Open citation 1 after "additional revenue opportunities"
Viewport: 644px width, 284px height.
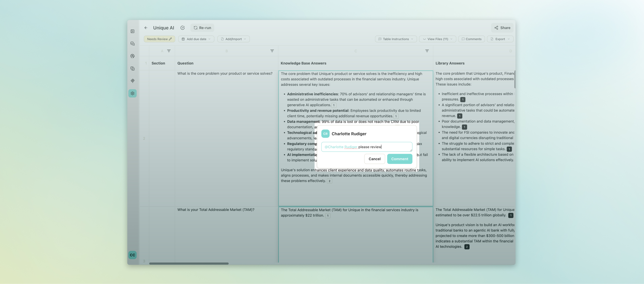396,116
